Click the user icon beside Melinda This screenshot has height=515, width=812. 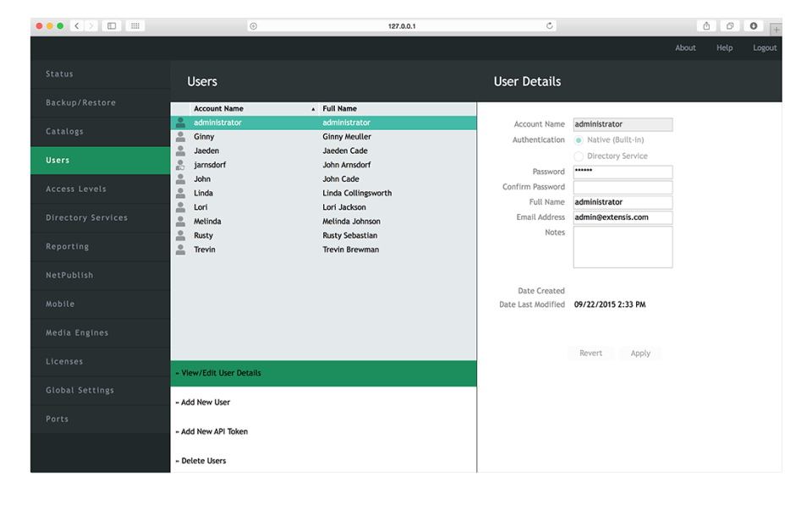[x=179, y=221]
